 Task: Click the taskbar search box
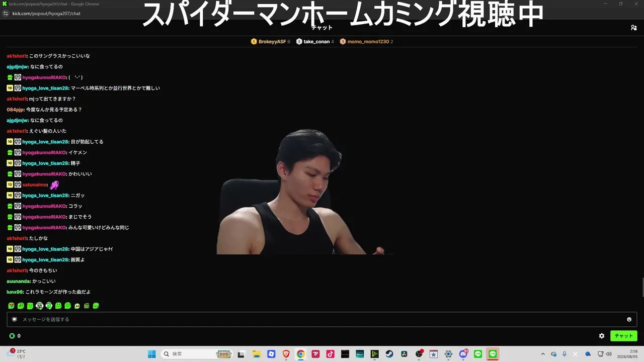(197, 354)
